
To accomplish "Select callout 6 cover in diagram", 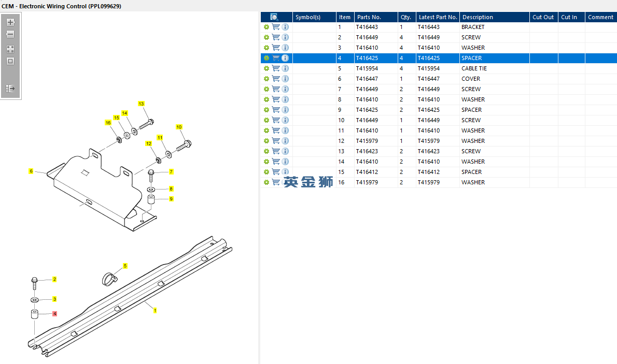I will [x=31, y=171].
